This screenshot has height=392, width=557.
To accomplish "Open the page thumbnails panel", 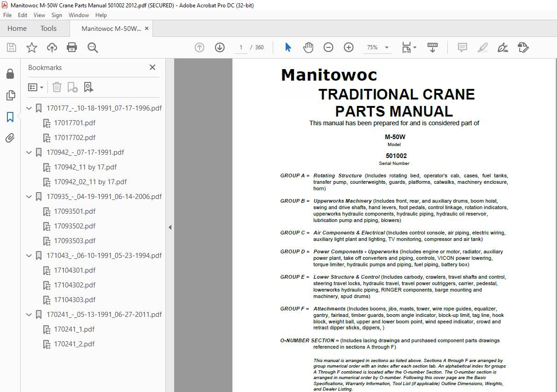I will pyautogui.click(x=10, y=95).
